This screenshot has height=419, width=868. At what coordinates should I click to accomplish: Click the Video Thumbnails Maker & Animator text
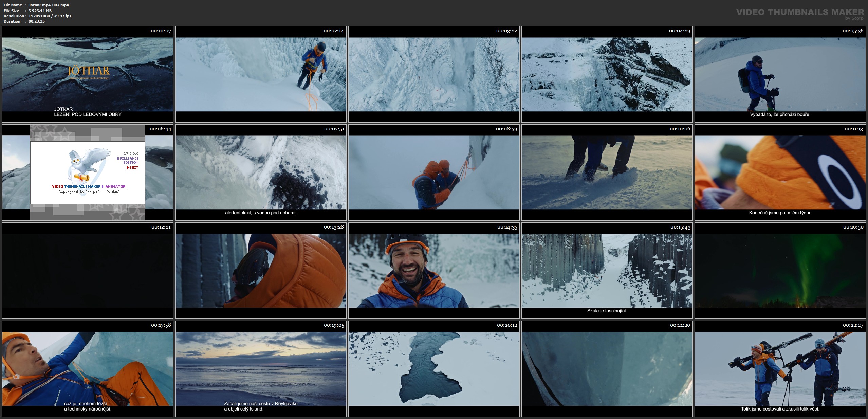click(x=89, y=186)
